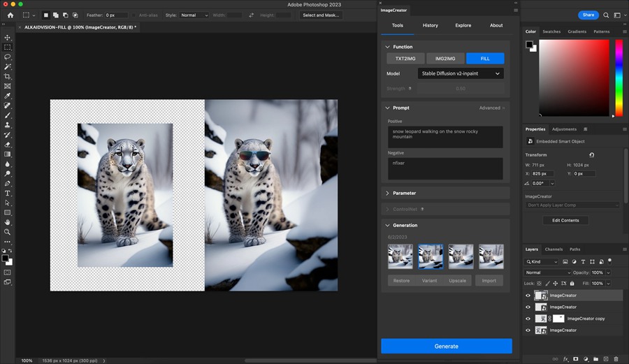The width and height of the screenshot is (629, 364).
Task: Select the Crop tool
Action: (x=7, y=76)
